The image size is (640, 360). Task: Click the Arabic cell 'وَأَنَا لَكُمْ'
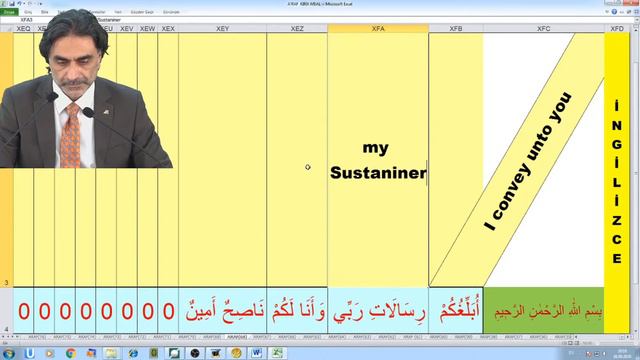297,310
